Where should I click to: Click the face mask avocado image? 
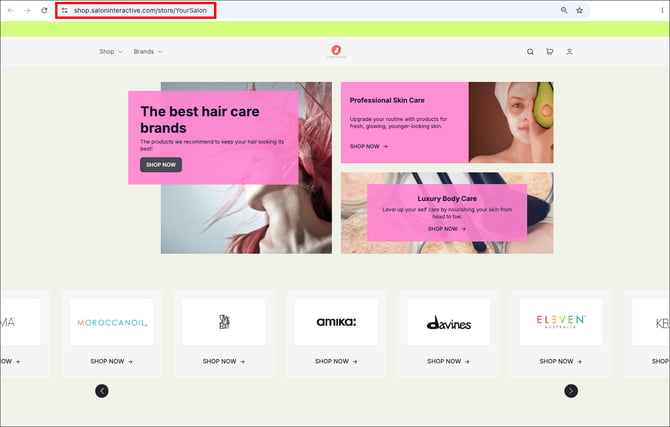coord(511,123)
